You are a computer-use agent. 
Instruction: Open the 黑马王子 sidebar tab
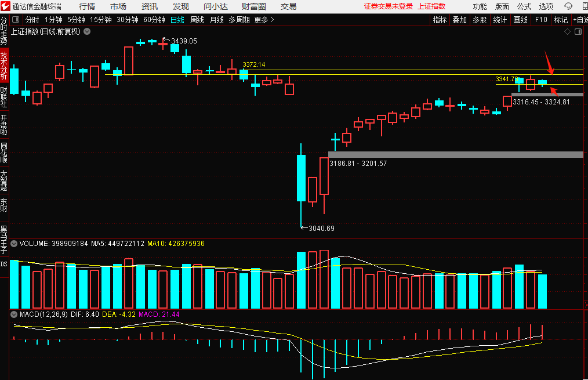pos(3,239)
